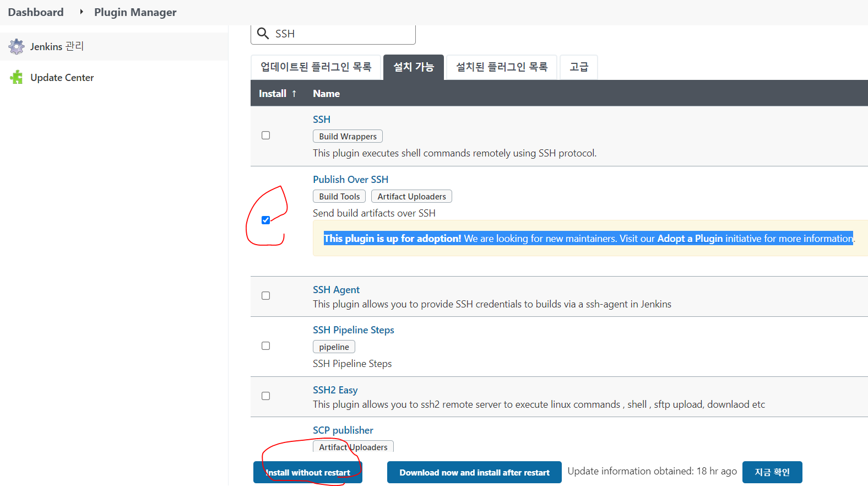This screenshot has height=486, width=868.
Task: Click 'This plugin is up for adoption!' text
Action: point(393,239)
